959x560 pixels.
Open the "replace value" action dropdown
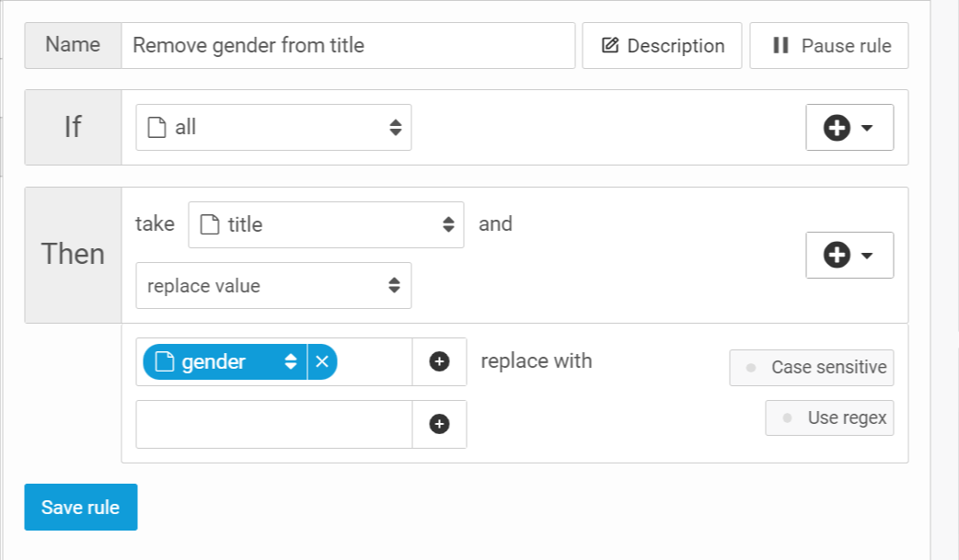pyautogui.click(x=273, y=286)
